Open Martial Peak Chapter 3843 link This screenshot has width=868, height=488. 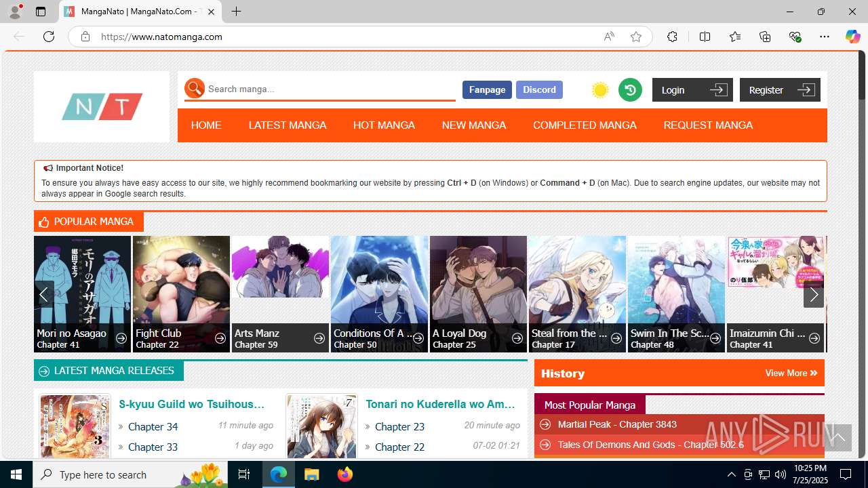click(617, 424)
